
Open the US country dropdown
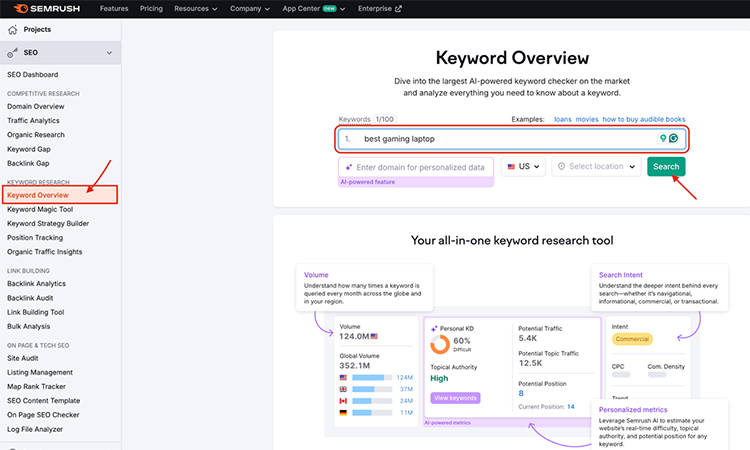523,166
